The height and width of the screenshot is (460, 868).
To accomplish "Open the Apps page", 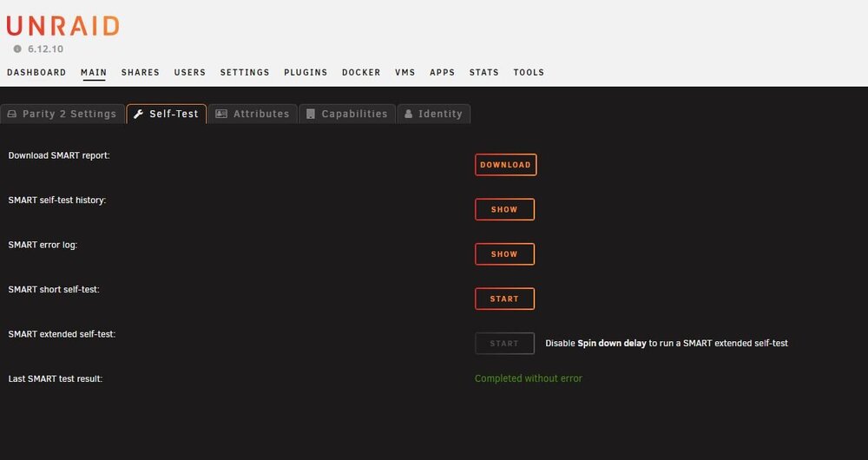I will 443,72.
